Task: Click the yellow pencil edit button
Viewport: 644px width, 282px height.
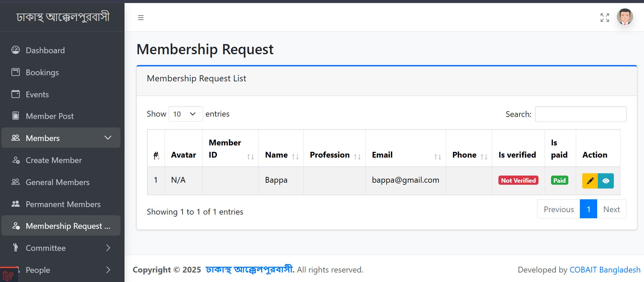Action: coord(590,181)
